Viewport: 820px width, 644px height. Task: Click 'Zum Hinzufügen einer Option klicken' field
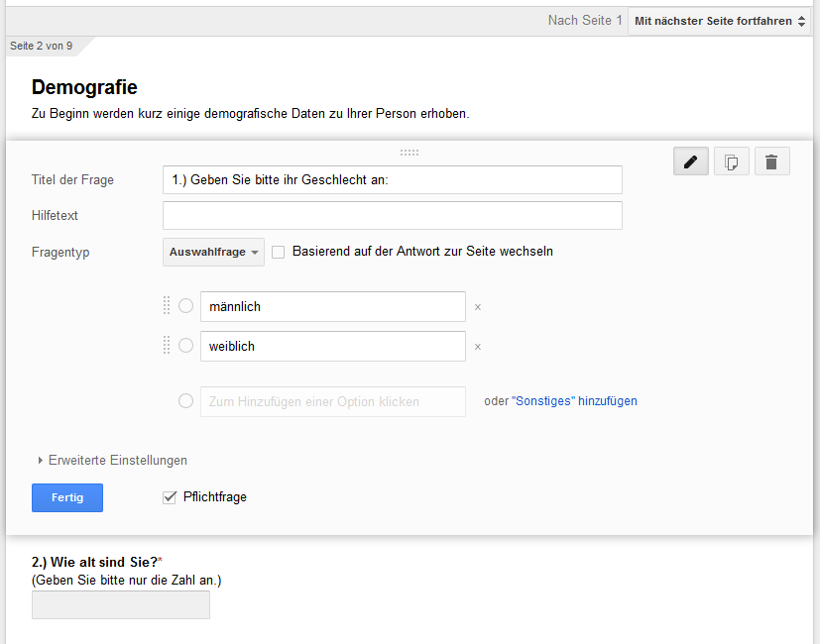click(333, 401)
